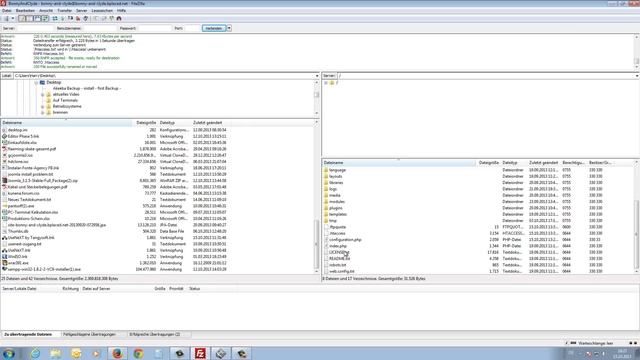Screen dimensions: 640x360
Task: Click the Verbinden button
Action: [x=213, y=28]
